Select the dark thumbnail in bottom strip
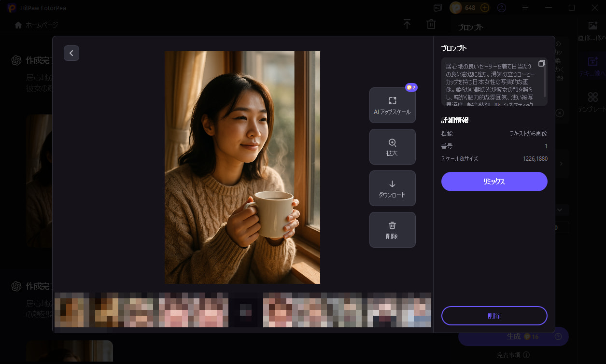 [x=246, y=310]
